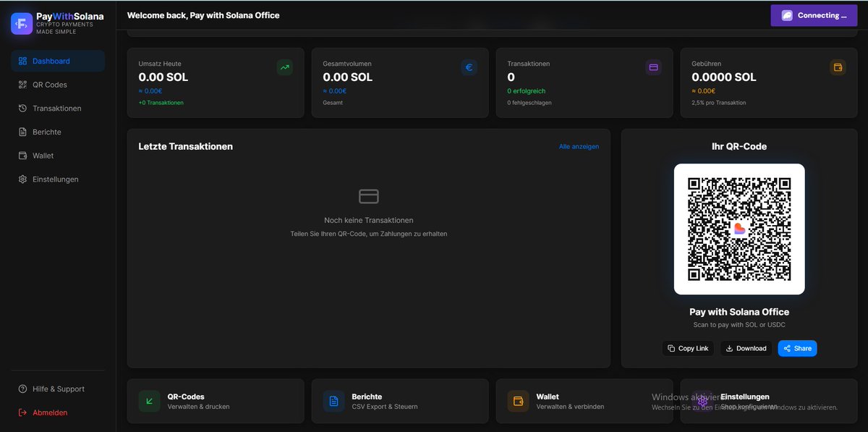This screenshot has height=432, width=868.
Task: Click the trend arrow icon on Umsatz Heute
Action: click(285, 67)
